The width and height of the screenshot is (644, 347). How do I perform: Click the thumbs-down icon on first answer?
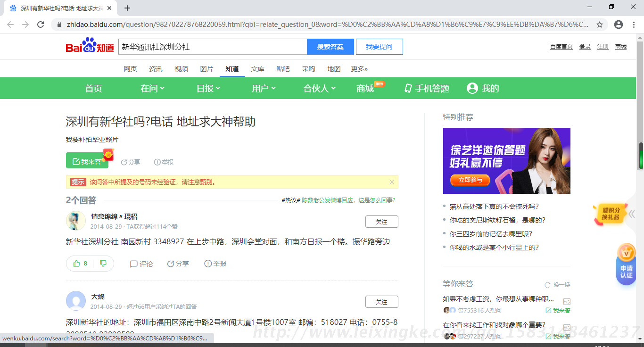point(103,264)
